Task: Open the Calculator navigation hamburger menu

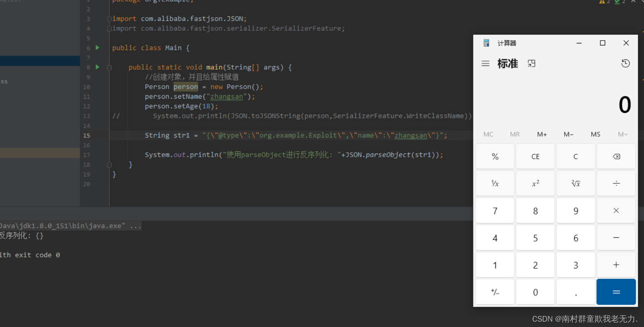Action: click(x=485, y=63)
